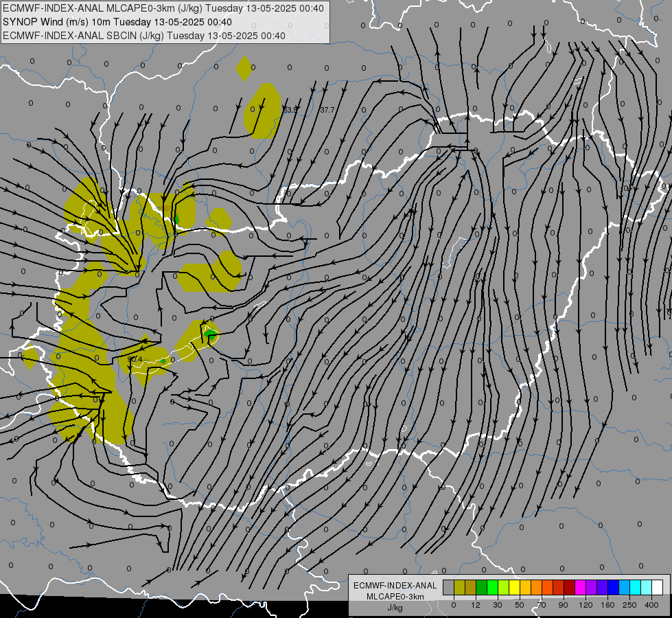Click the MLCAPE0-3km title line at top
672x618 pixels.
[x=163, y=8]
